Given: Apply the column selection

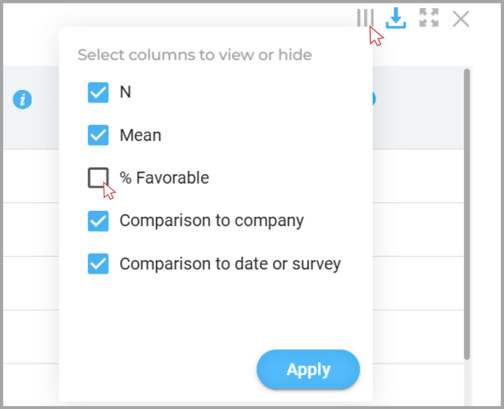Looking at the screenshot, I should pyautogui.click(x=308, y=369).
